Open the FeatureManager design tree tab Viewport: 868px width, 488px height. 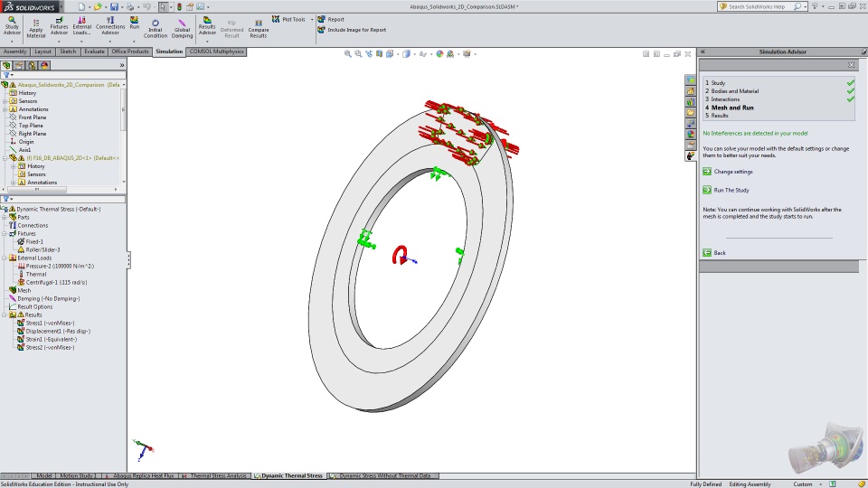[x=6, y=65]
